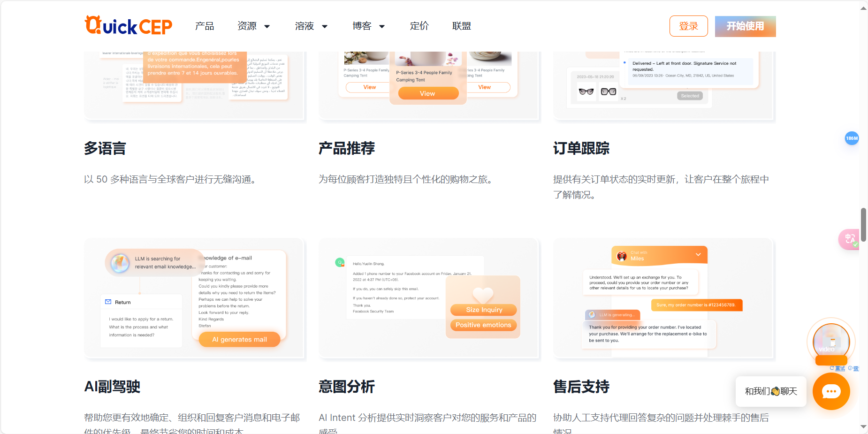Select the Positive emotions tag
Viewport: 868px width, 434px height.
483,325
